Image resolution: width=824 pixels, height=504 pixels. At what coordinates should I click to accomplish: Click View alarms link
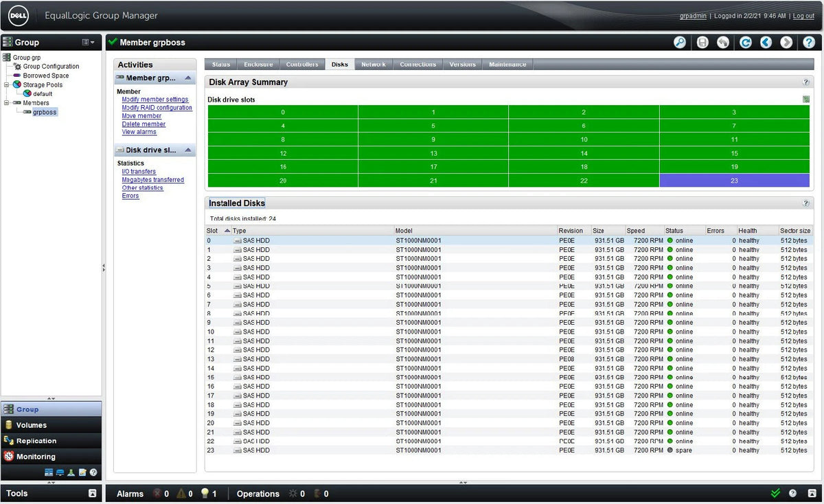point(139,132)
